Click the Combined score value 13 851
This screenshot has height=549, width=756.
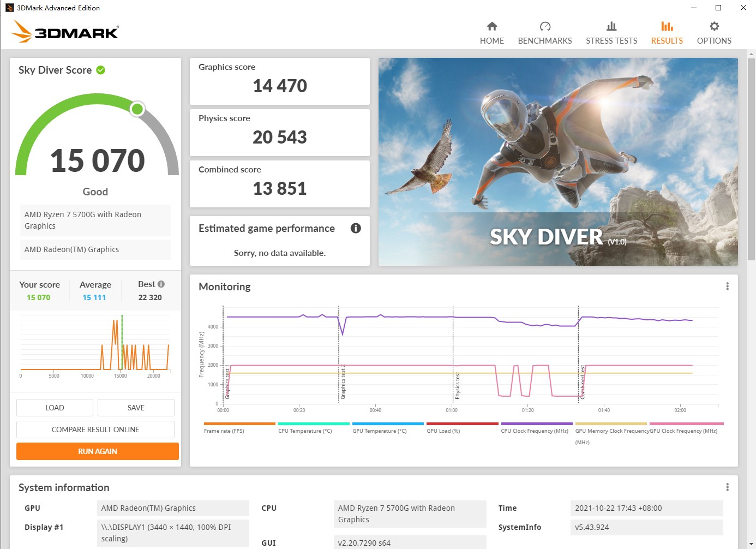coord(280,188)
